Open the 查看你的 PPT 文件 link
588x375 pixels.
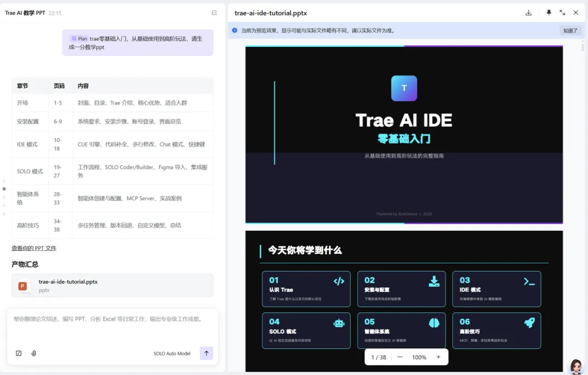pyautogui.click(x=34, y=248)
